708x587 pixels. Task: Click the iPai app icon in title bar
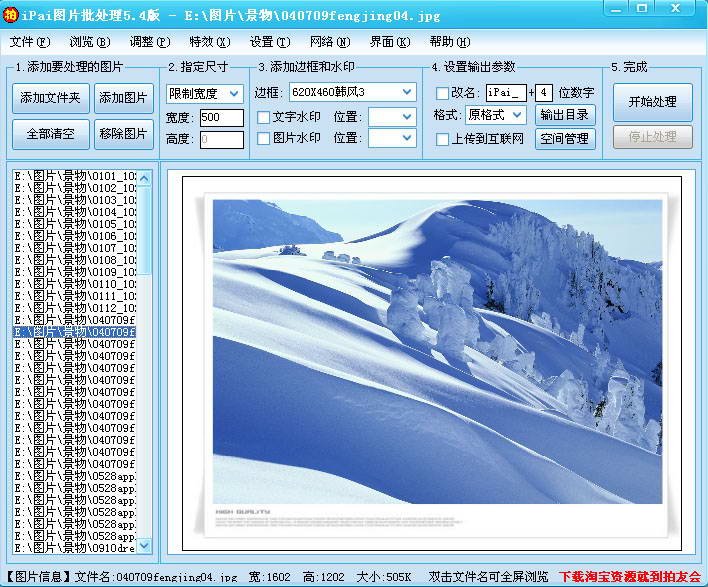10,15
